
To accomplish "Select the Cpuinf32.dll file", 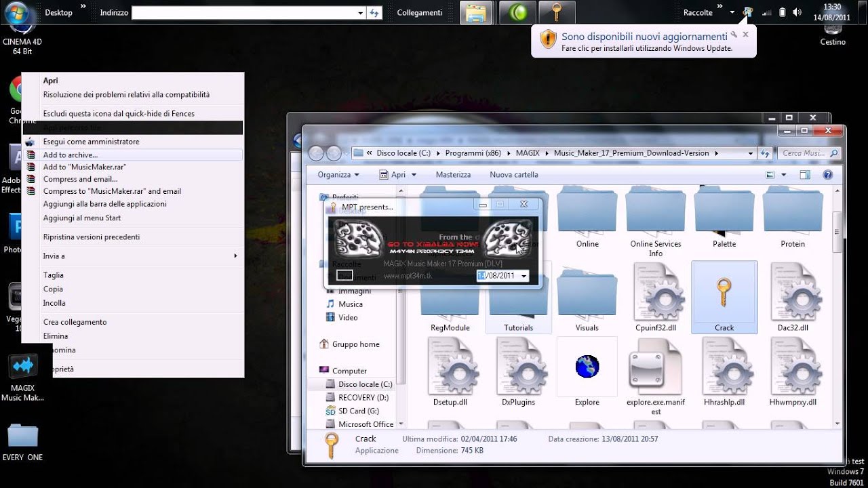I will 656,298.
